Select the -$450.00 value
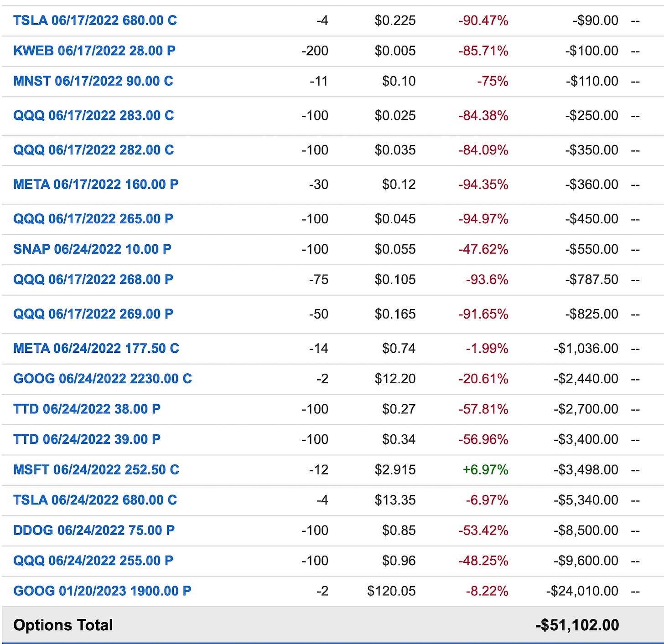This screenshot has width=664, height=644. 592,219
